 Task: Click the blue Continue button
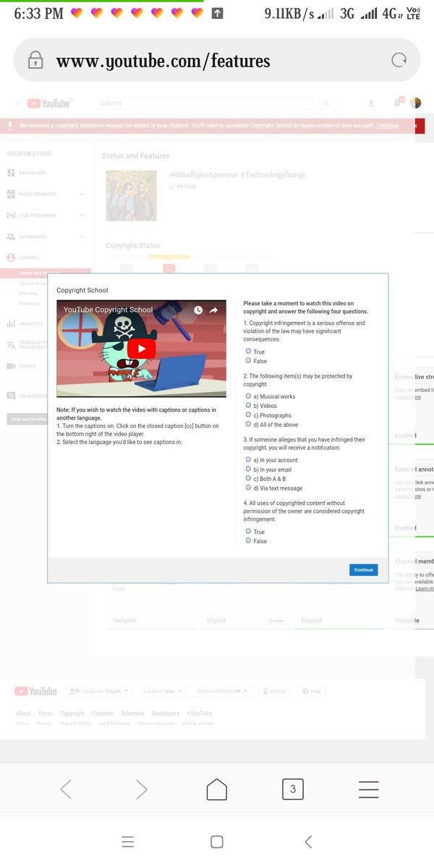click(x=363, y=569)
